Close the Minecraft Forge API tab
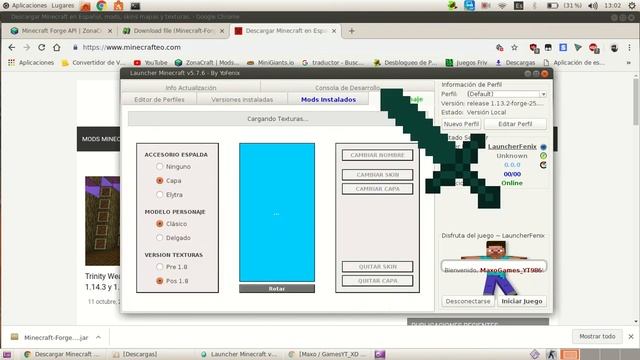Viewport: 640px width, 360px height. click(110, 31)
